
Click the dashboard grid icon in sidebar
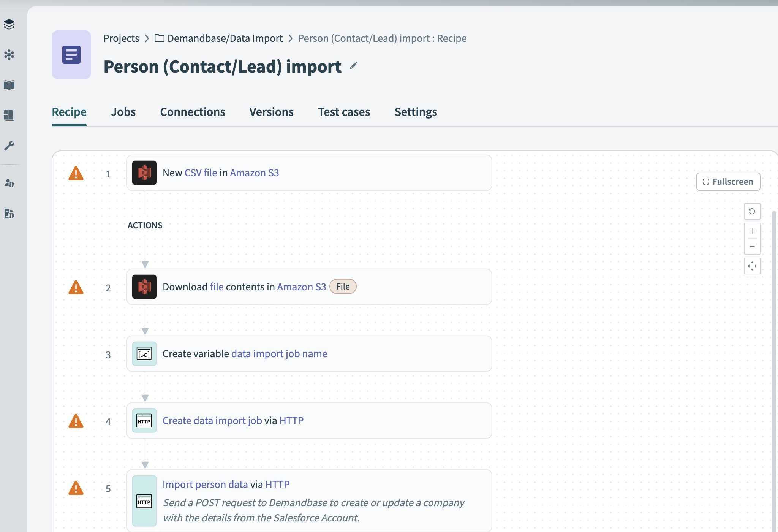9,116
